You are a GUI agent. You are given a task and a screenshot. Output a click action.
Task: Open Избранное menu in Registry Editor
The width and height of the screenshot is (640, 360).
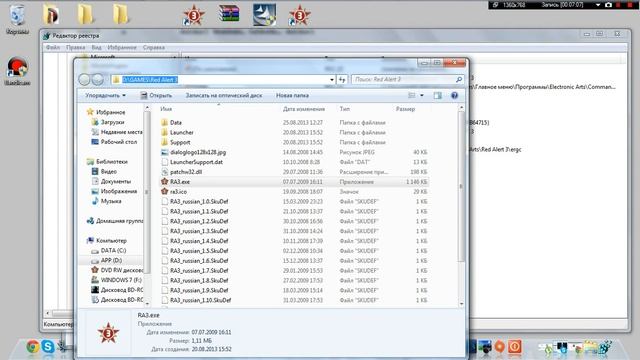pyautogui.click(x=122, y=47)
